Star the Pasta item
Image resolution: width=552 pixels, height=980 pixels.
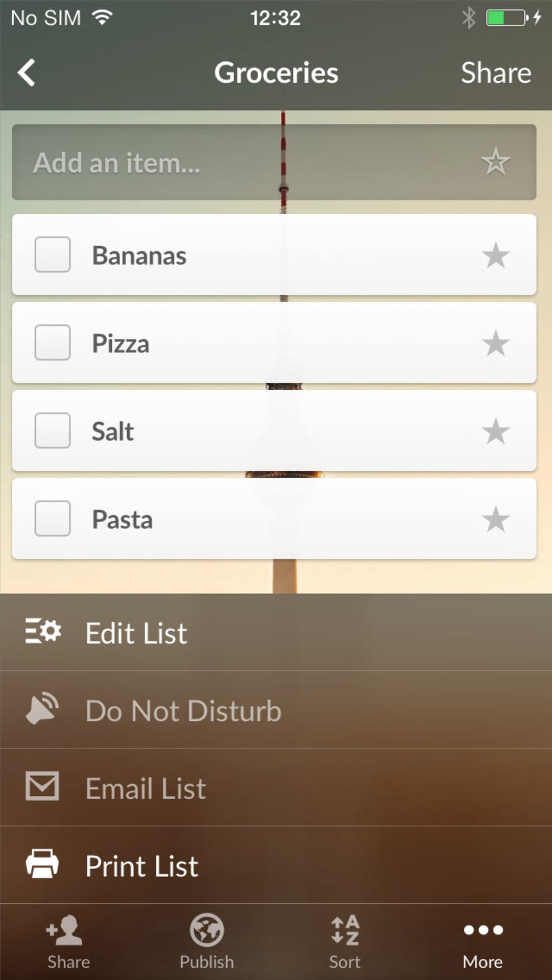495,519
